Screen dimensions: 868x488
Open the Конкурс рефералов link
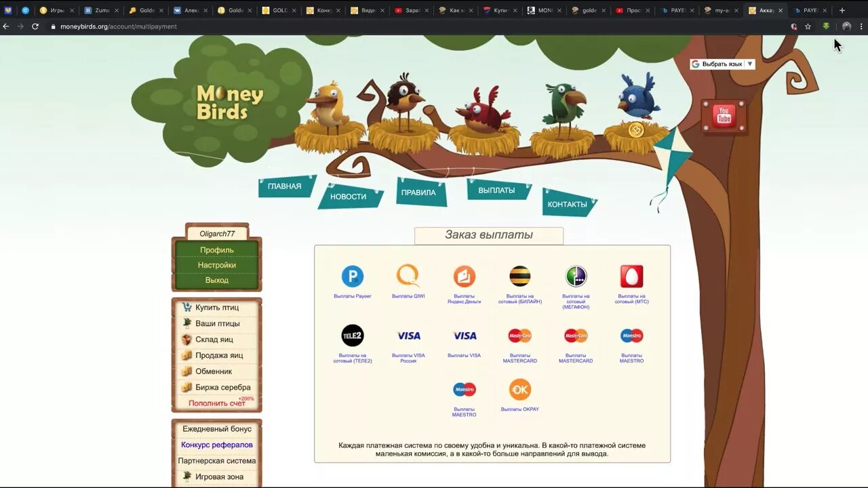coord(217,445)
